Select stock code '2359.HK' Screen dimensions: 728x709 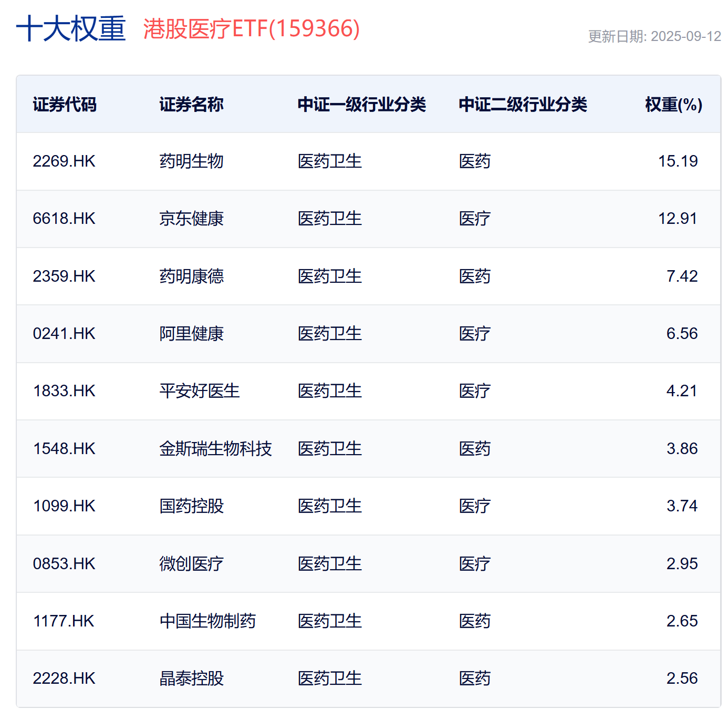pyautogui.click(x=64, y=276)
